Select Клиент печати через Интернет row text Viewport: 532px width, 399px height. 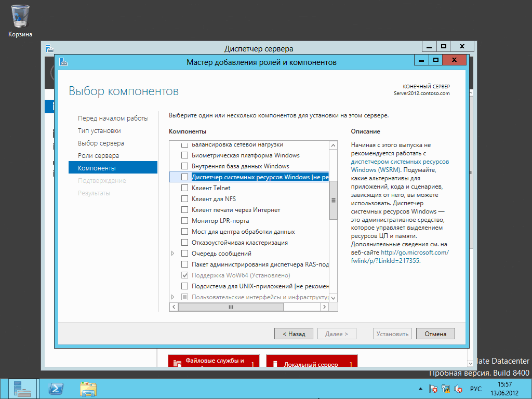pyautogui.click(x=236, y=210)
